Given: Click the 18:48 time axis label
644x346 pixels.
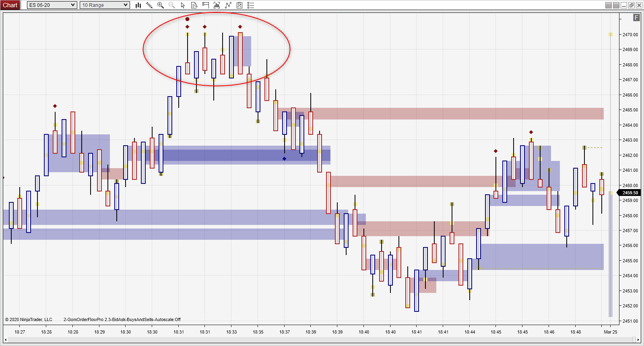Looking at the screenshot, I should click(x=576, y=332).
